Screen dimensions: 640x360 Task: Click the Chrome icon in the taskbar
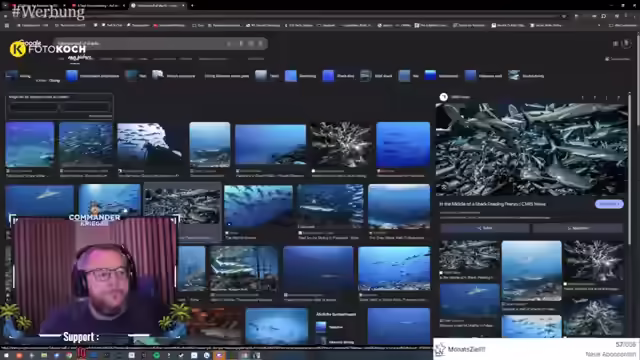coord(69,356)
